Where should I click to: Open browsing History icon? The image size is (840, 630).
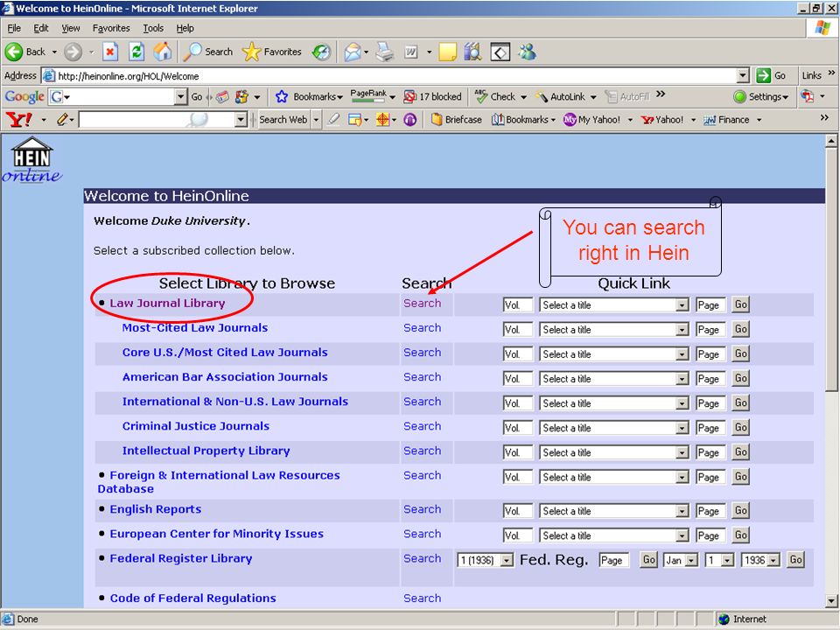coord(321,52)
